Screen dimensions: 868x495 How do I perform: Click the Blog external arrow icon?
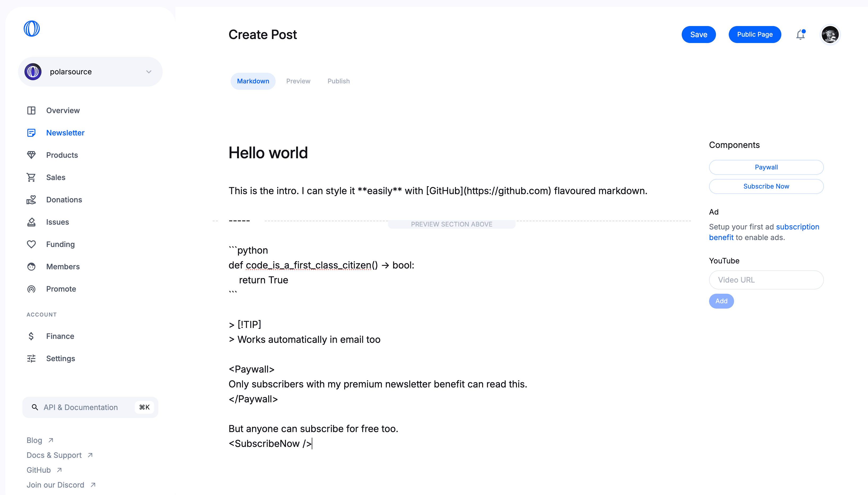pyautogui.click(x=51, y=440)
